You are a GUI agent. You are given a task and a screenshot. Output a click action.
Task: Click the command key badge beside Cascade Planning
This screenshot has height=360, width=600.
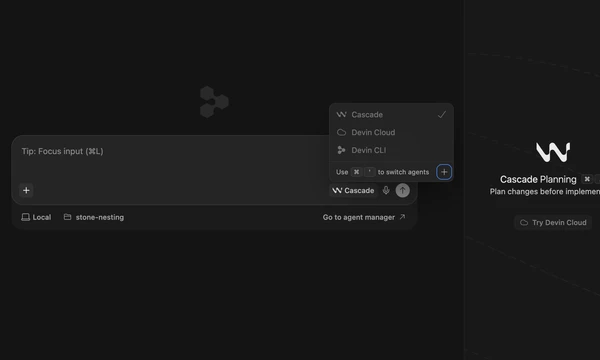(x=587, y=179)
